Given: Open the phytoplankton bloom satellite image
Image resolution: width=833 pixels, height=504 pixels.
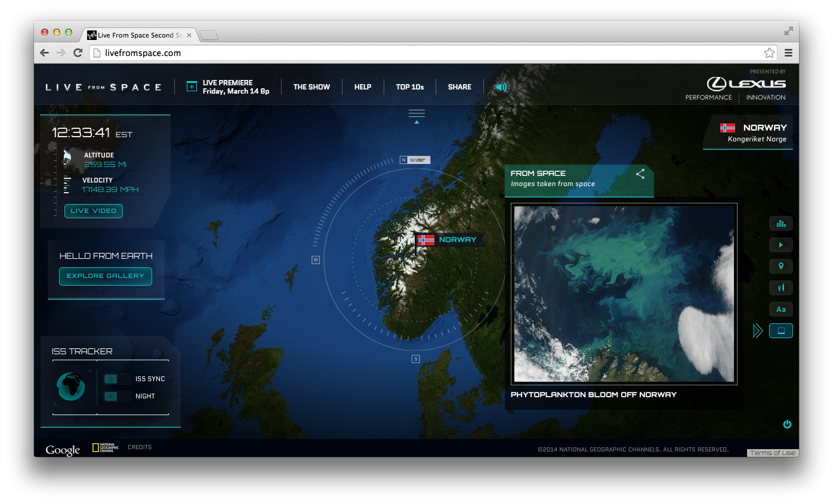Looking at the screenshot, I should pos(624,294).
